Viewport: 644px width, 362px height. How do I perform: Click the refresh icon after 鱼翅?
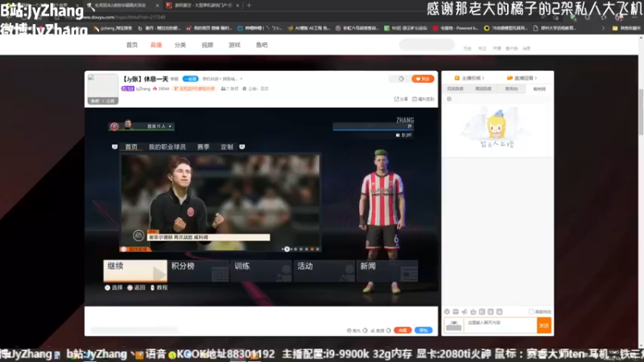[x=389, y=331]
